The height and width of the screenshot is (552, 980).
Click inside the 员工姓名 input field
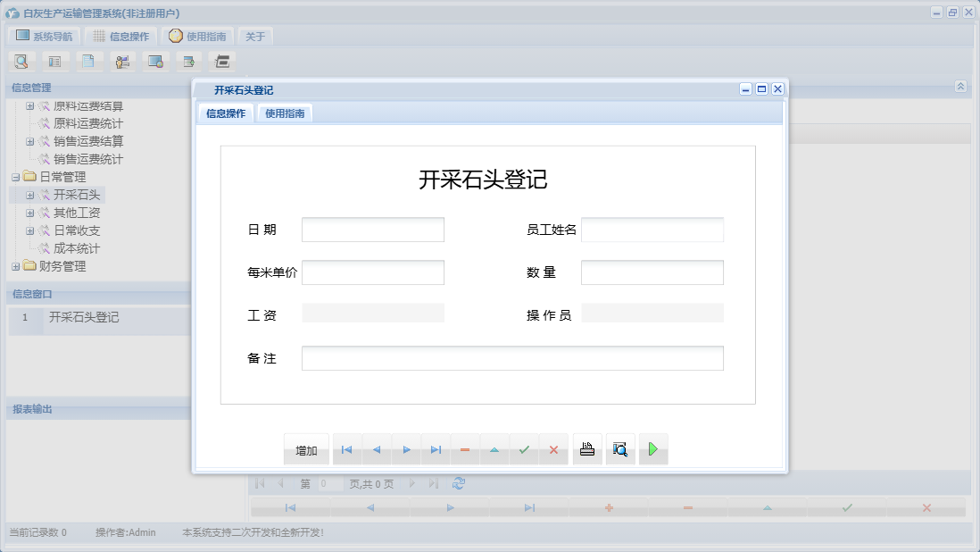point(652,230)
